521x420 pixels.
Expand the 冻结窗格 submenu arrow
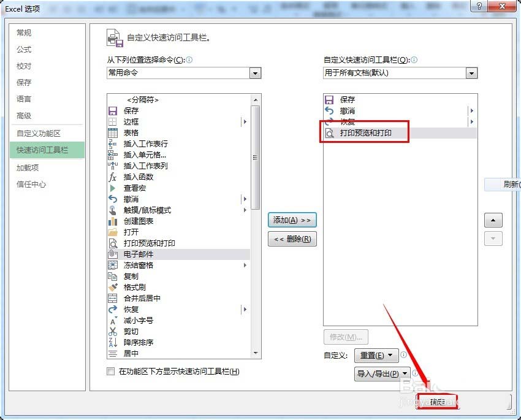245,265
